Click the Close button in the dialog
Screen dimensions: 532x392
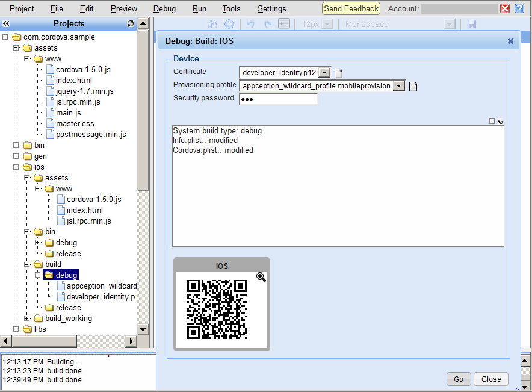point(491,379)
